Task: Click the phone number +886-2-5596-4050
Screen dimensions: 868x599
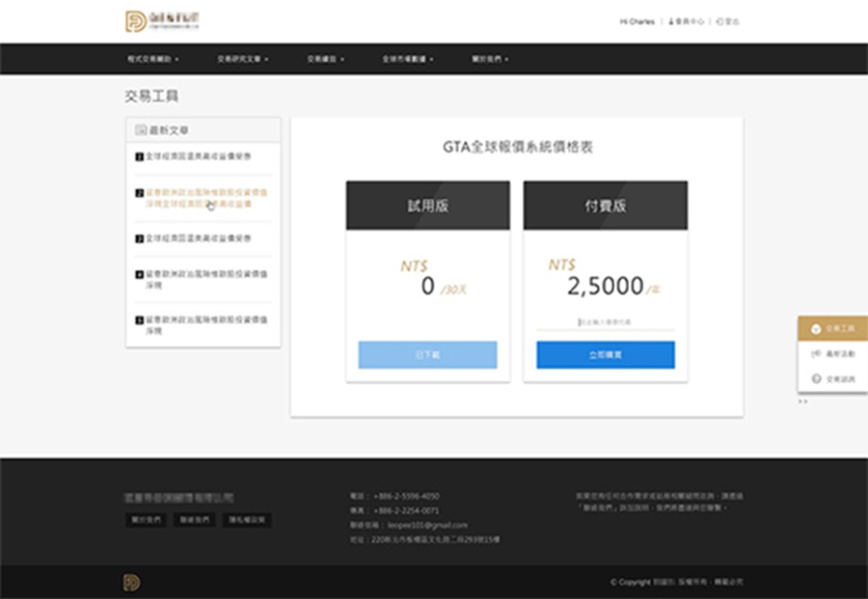Action: coord(406,496)
